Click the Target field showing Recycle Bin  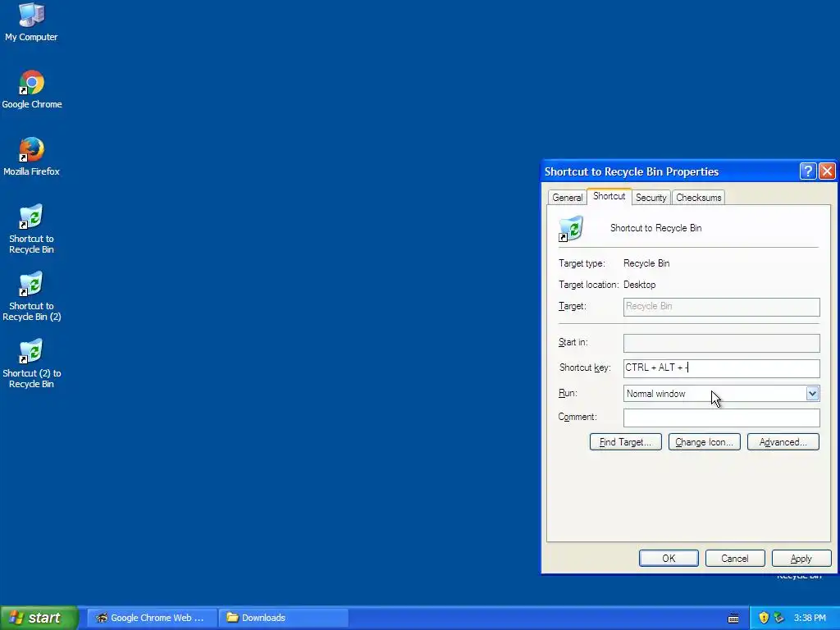(x=722, y=307)
